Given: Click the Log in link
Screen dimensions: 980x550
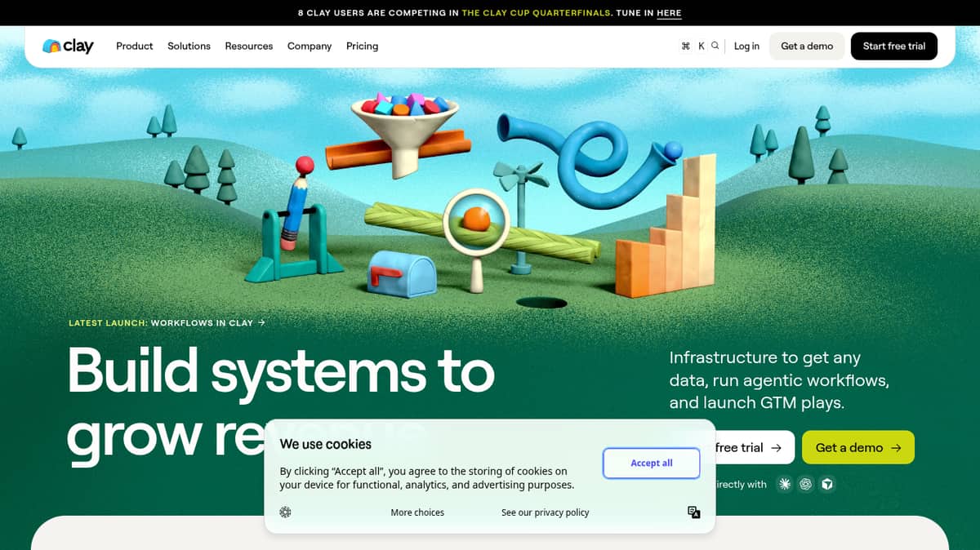Looking at the screenshot, I should (x=746, y=47).
